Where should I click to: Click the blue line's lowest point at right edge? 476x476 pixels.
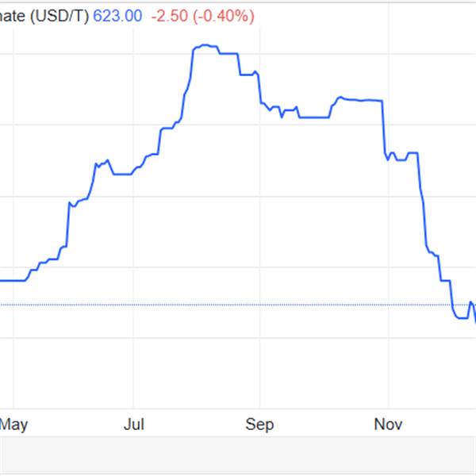(x=474, y=321)
